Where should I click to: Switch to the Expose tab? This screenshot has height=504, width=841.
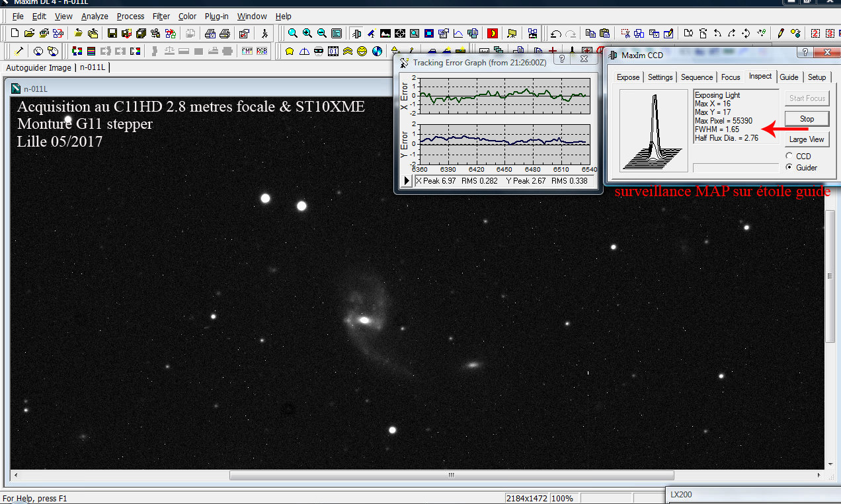(627, 77)
